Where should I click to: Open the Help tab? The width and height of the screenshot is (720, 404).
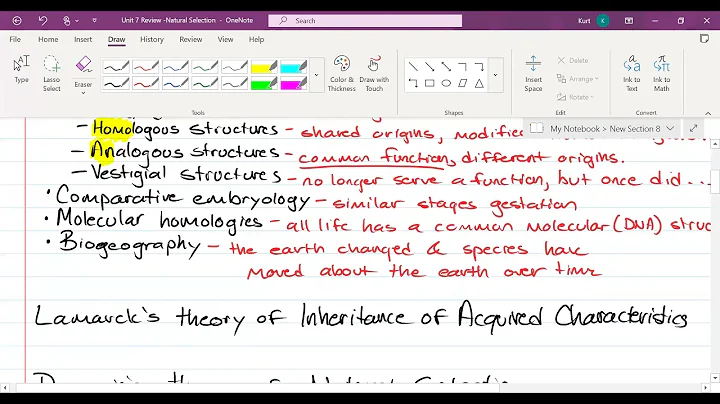256,39
